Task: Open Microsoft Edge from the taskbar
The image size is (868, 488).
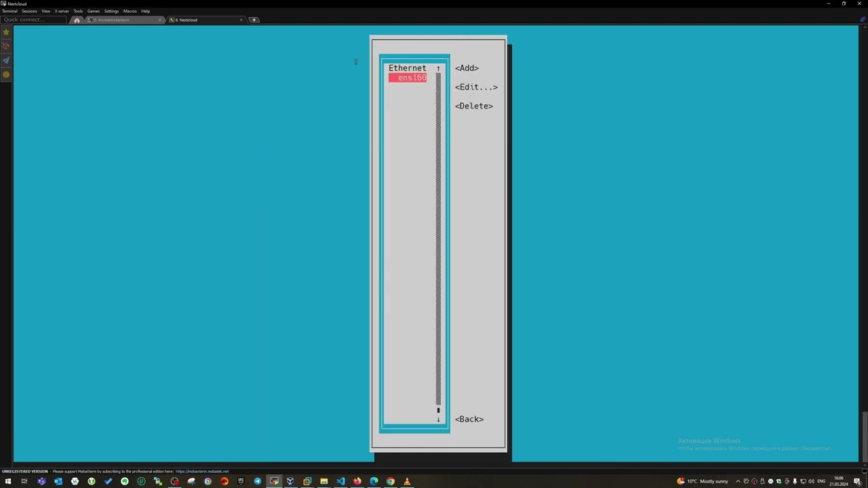Action: [374, 481]
